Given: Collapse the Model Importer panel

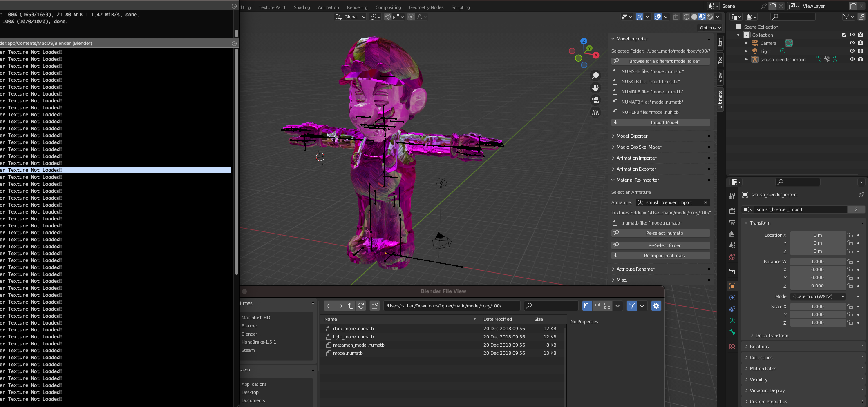Looking at the screenshot, I should point(632,38).
